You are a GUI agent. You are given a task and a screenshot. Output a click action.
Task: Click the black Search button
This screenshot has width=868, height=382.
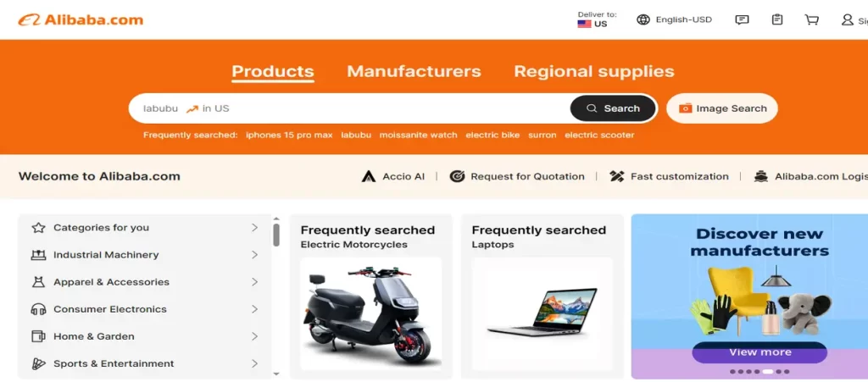[x=614, y=108]
